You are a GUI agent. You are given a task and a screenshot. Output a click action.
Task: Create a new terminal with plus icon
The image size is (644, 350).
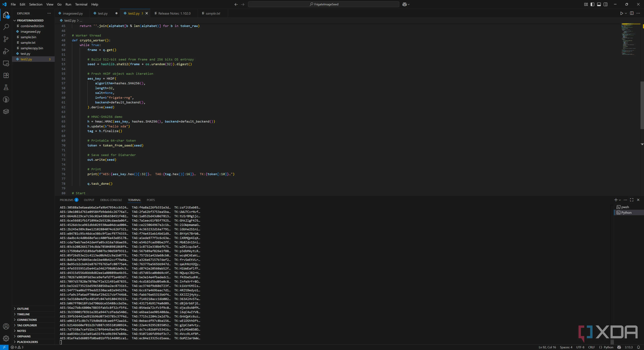point(616,200)
